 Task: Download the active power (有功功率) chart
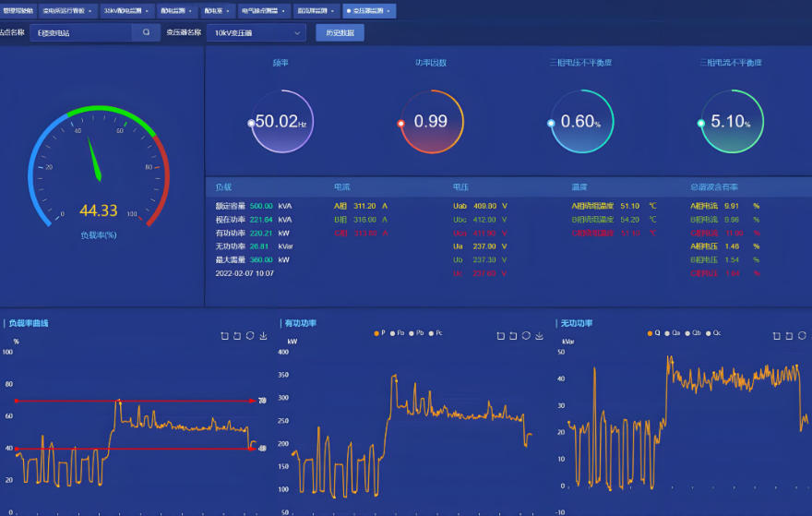(539, 336)
